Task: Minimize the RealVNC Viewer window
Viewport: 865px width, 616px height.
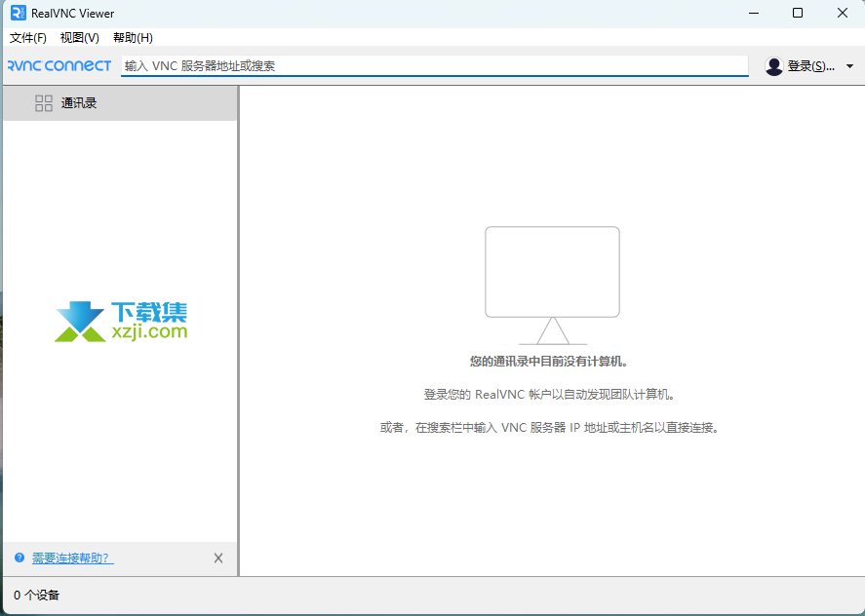Action: tap(754, 13)
